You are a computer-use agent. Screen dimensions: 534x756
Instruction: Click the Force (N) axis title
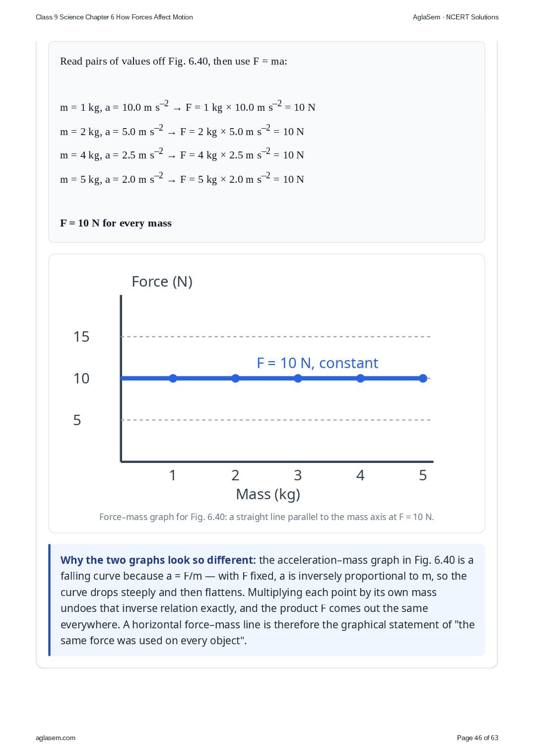coord(162,282)
